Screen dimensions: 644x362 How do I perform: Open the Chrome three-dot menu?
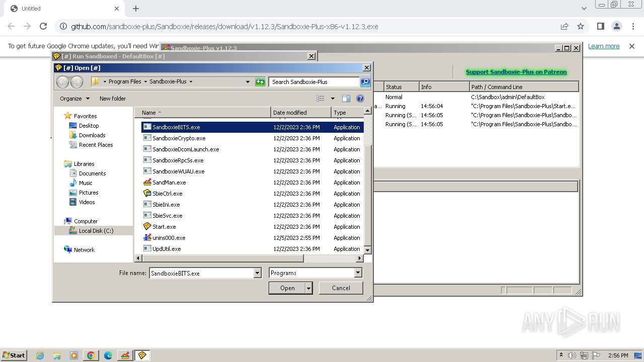pos(633,26)
